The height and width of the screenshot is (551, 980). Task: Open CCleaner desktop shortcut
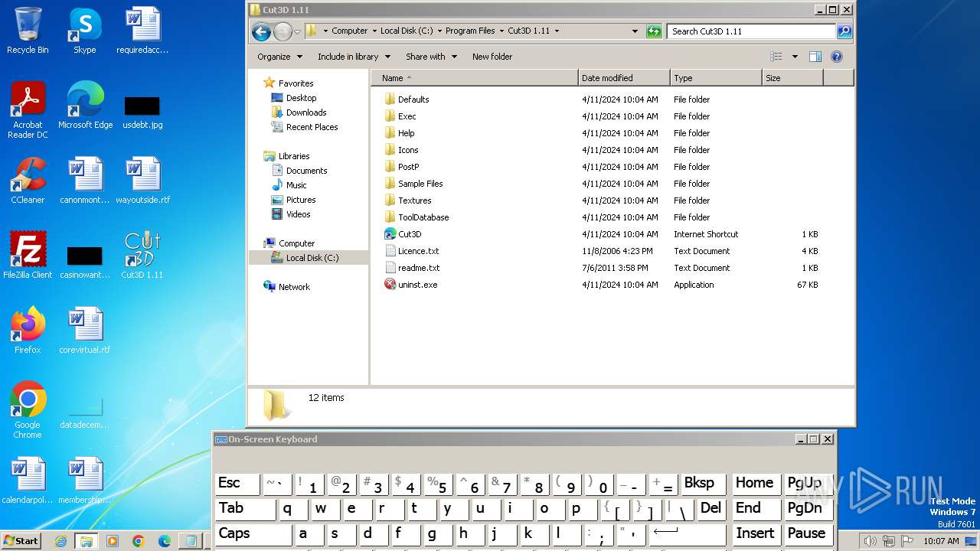(x=28, y=181)
